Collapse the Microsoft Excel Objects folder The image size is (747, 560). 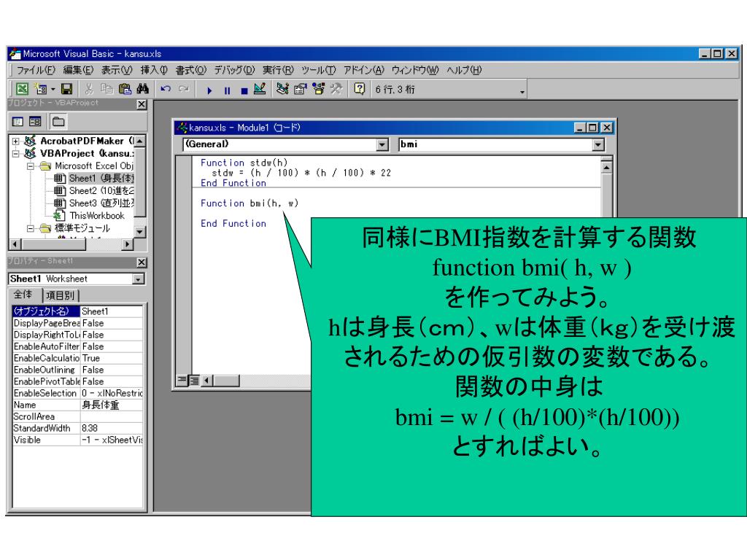click(x=31, y=166)
